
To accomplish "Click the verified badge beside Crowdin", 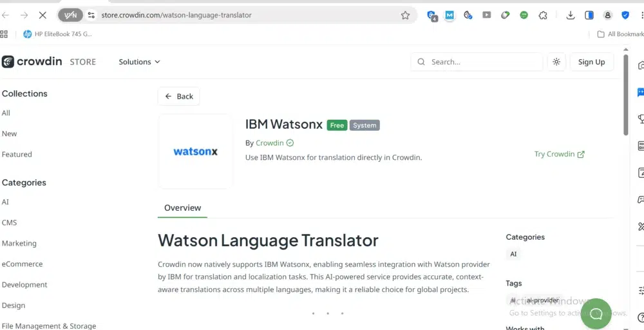I will (x=290, y=143).
